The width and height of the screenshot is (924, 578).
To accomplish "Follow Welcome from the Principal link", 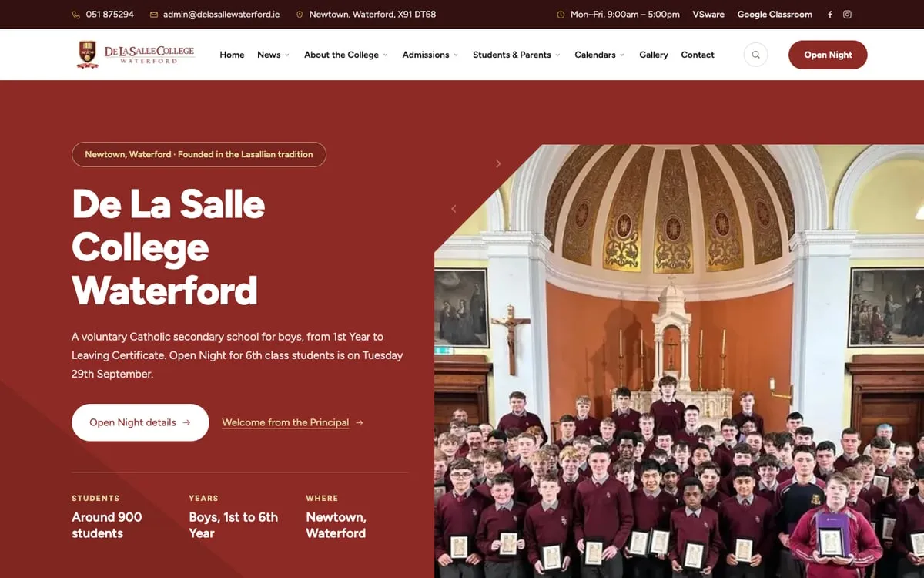I will [x=286, y=422].
